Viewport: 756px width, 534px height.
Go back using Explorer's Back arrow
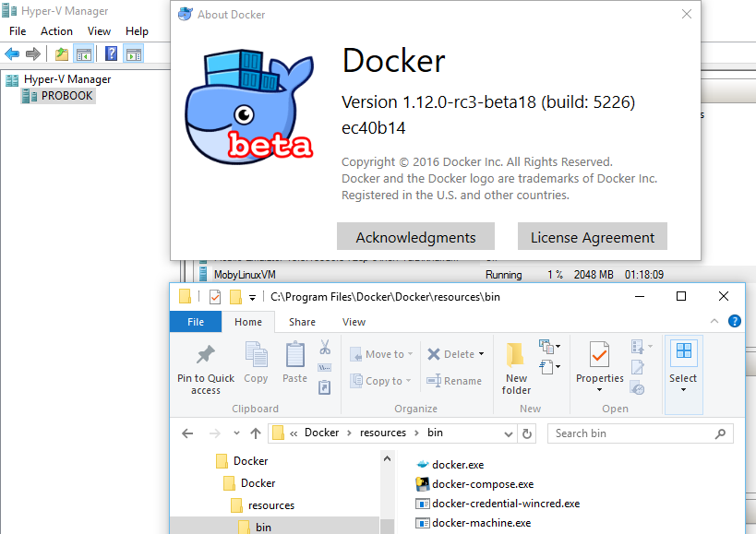(187, 433)
